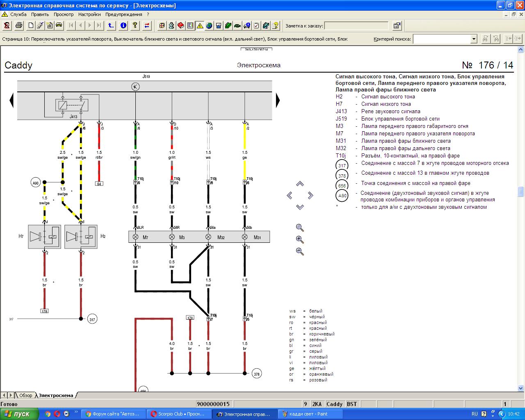Open the Просмотр menu
This screenshot has height=420, width=525.
click(x=64, y=14)
